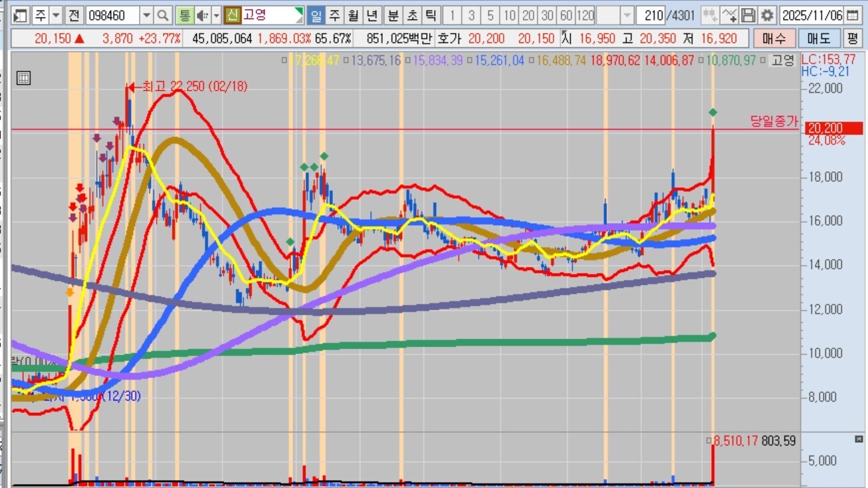Click the 매수 buy button
868x488 pixels.
(x=774, y=39)
